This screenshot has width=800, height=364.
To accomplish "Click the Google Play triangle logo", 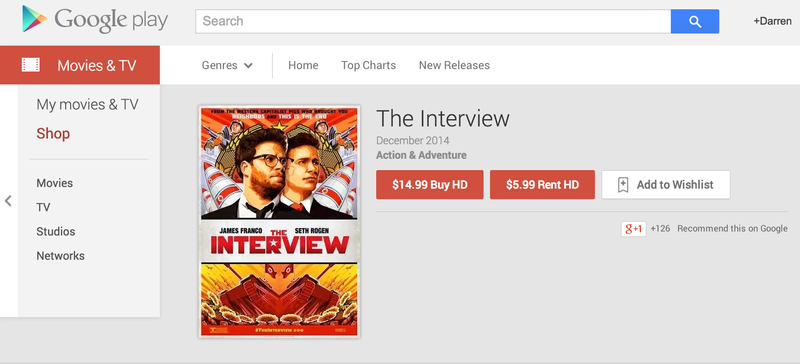I will 34,19.
